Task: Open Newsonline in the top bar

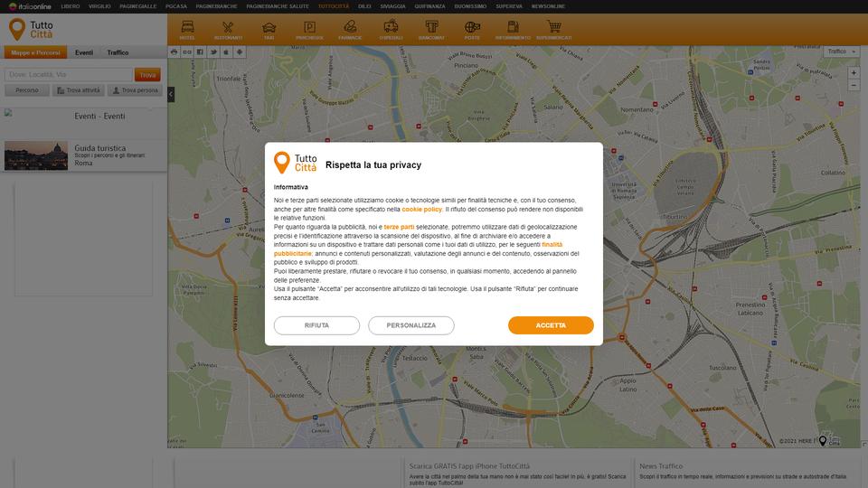Action: pos(548,6)
